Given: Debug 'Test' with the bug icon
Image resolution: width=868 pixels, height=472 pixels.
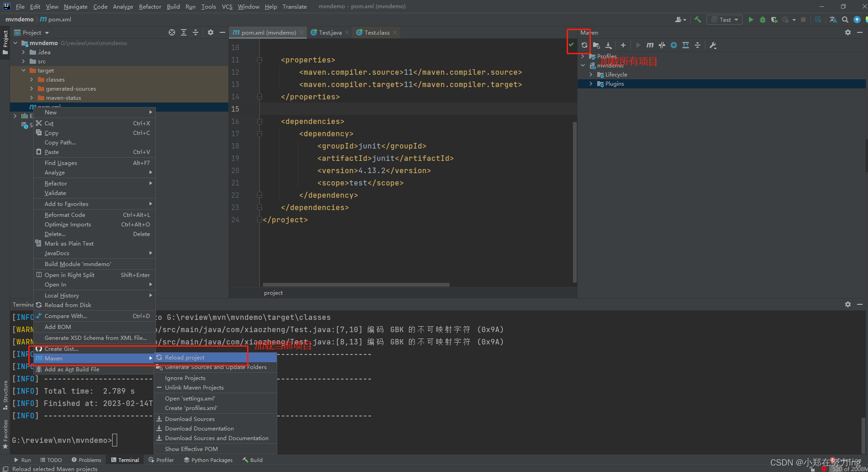Looking at the screenshot, I should (762, 20).
